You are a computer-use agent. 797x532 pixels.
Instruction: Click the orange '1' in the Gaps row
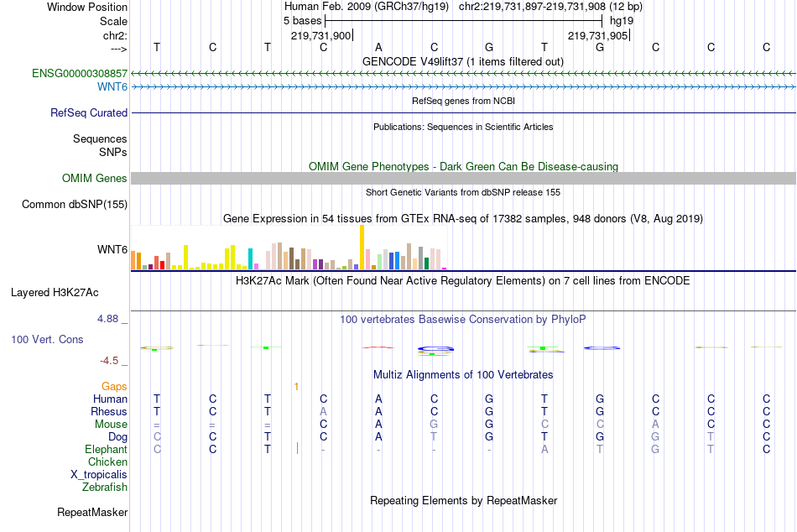[296, 387]
